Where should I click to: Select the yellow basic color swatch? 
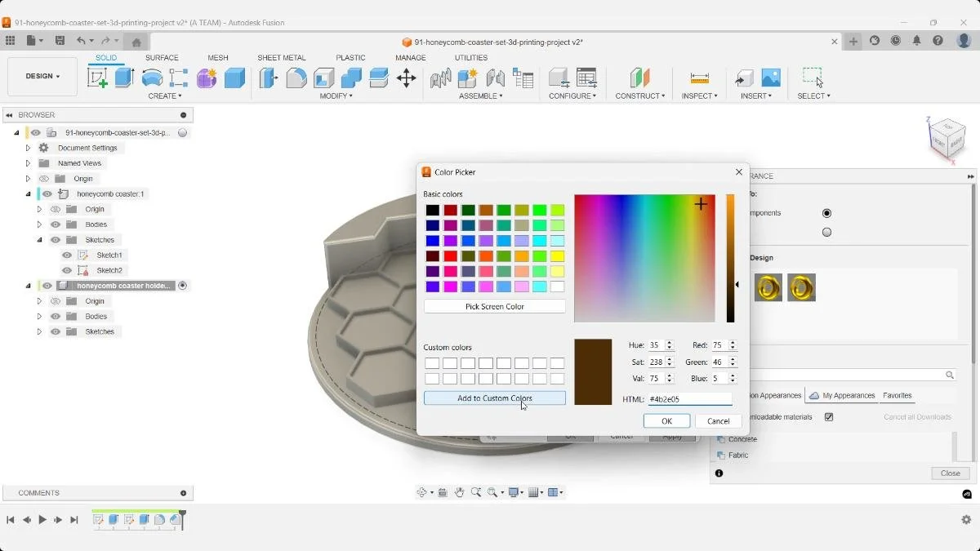[557, 256]
